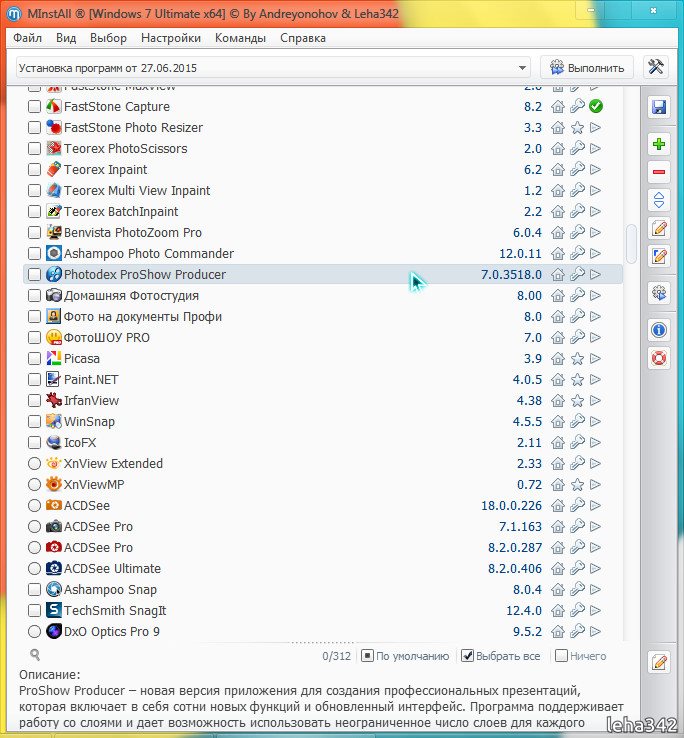Click the floppy disk save icon in sidebar
Image resolution: width=684 pixels, height=738 pixels.
point(659,107)
